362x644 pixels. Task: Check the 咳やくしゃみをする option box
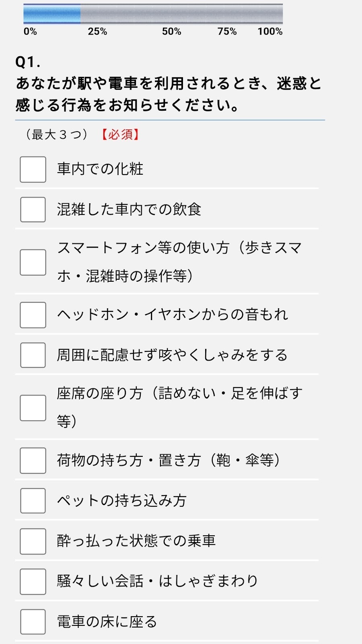pos(33,355)
